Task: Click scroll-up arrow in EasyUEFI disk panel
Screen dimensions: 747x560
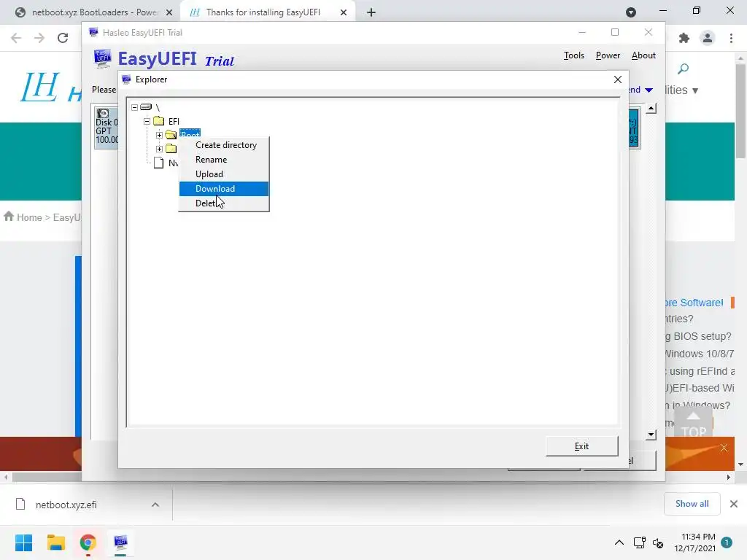Action: [651, 109]
